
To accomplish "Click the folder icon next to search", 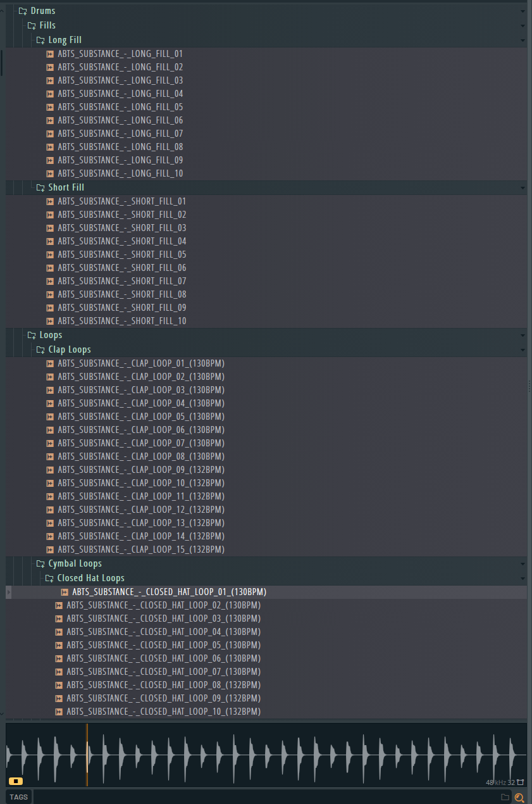I will click(x=505, y=797).
